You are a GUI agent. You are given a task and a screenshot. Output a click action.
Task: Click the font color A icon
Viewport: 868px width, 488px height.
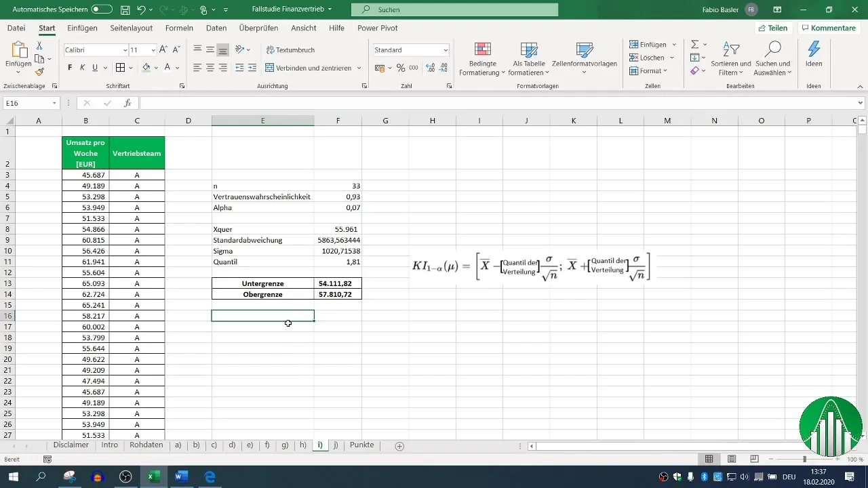click(167, 68)
